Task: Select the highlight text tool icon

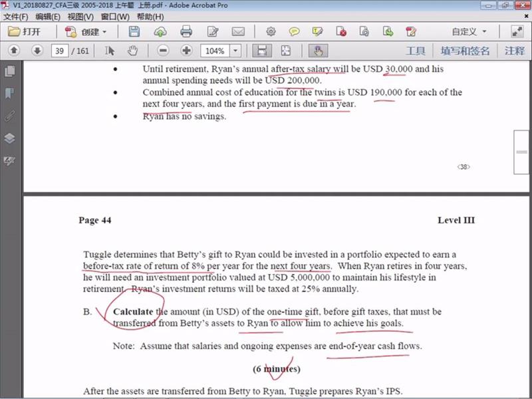Action: point(317,31)
